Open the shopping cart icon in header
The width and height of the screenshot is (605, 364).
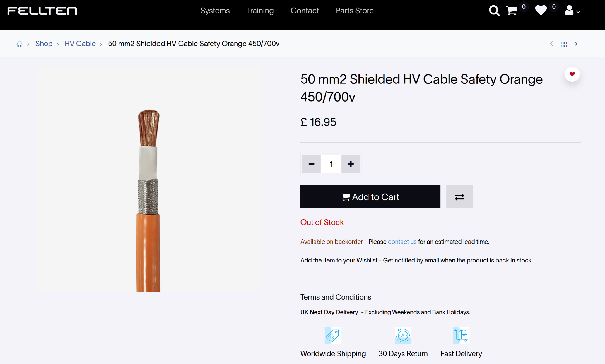coord(512,11)
